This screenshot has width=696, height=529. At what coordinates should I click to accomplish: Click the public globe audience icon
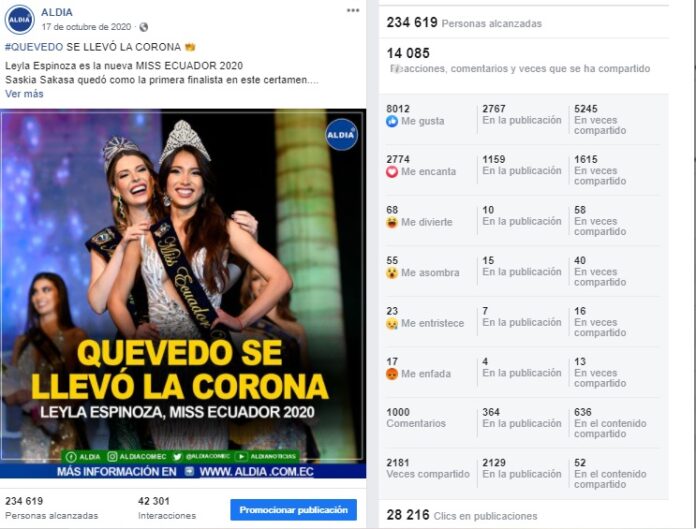tap(143, 27)
